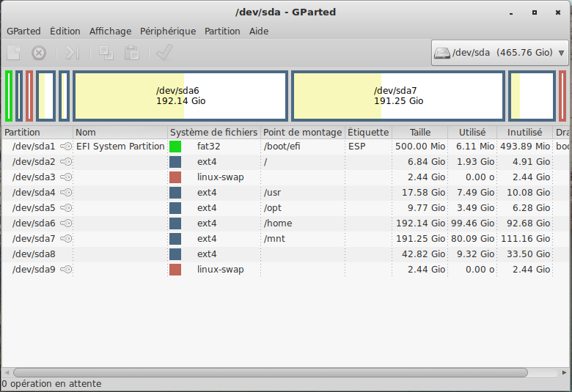This screenshot has width=572, height=392.
Task: Click the key icon beside /dev/sda7
Action: (x=66, y=238)
